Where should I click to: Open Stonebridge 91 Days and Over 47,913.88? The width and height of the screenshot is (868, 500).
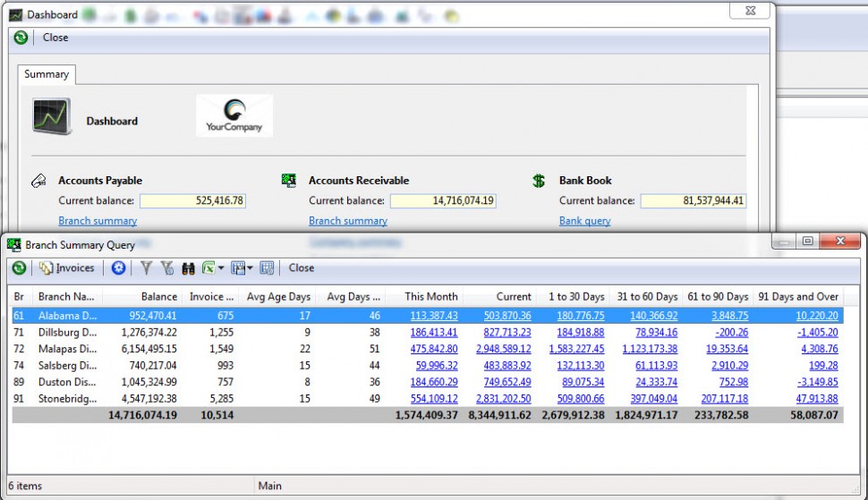(x=816, y=399)
